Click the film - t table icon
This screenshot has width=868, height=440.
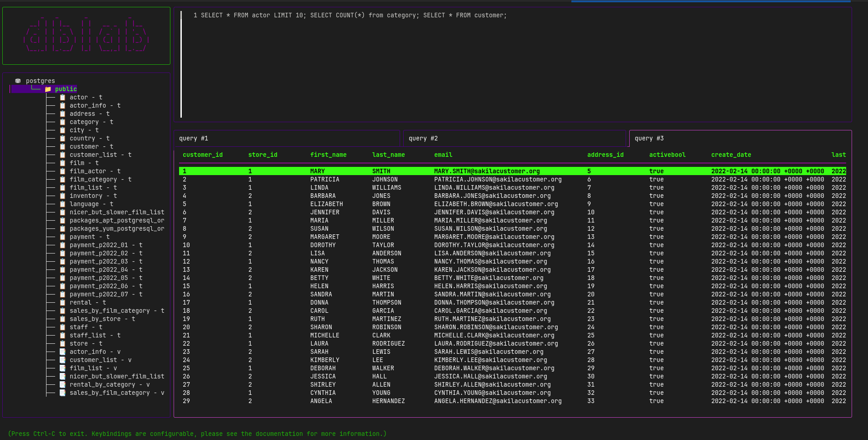coord(62,163)
